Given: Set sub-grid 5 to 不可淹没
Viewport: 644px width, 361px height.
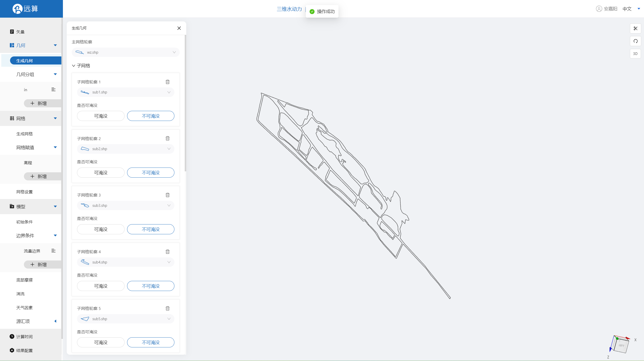Looking at the screenshot, I should coord(150,342).
